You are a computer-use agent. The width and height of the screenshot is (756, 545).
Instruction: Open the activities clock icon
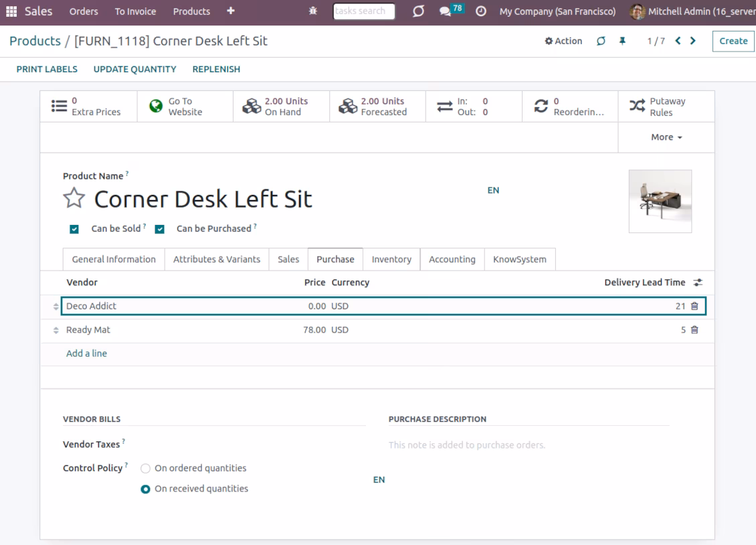tap(481, 11)
